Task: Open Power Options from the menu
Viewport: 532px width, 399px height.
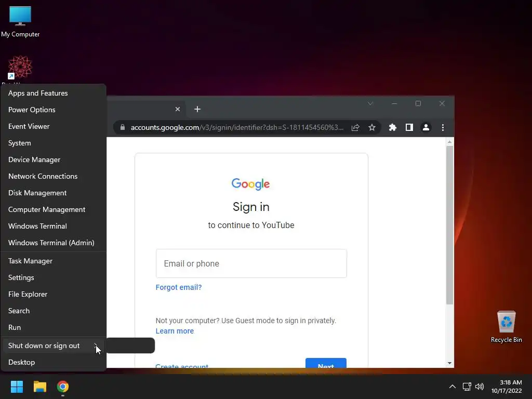Action: 54,110
